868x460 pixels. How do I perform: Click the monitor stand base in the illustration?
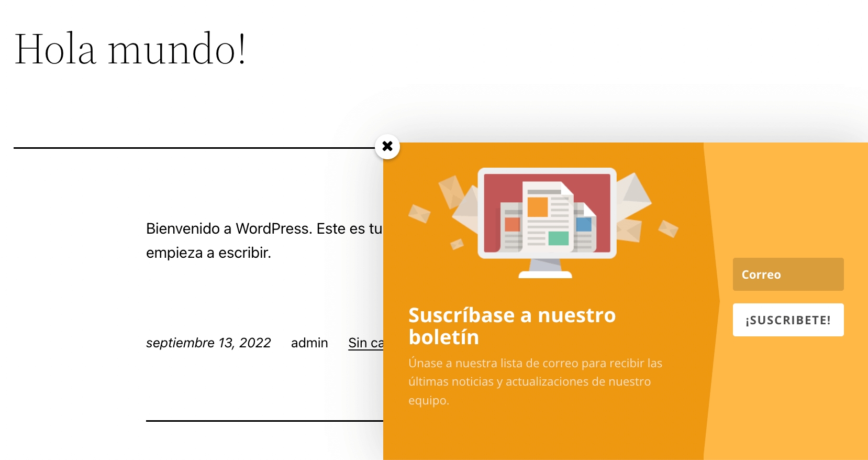545,274
